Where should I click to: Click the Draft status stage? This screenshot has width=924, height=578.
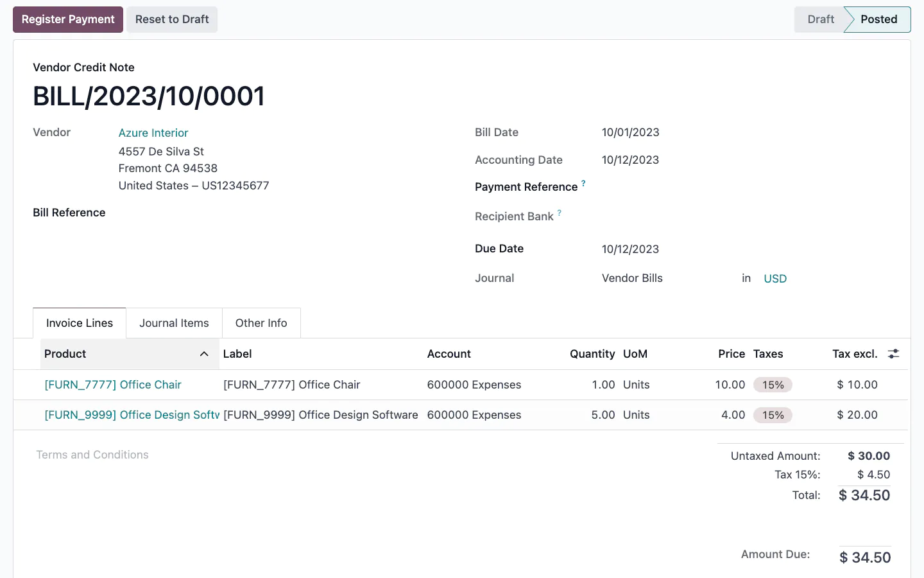pyautogui.click(x=820, y=19)
